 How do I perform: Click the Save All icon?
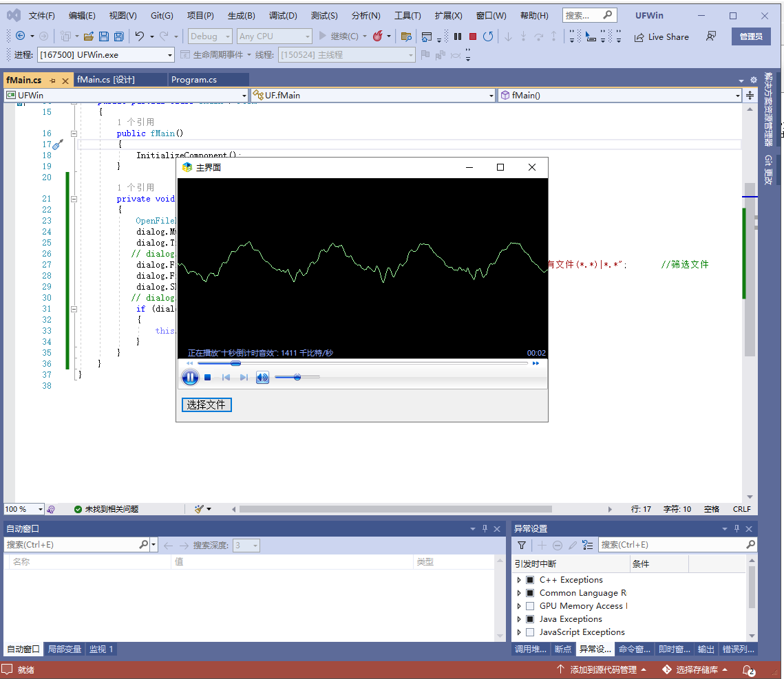(x=119, y=36)
